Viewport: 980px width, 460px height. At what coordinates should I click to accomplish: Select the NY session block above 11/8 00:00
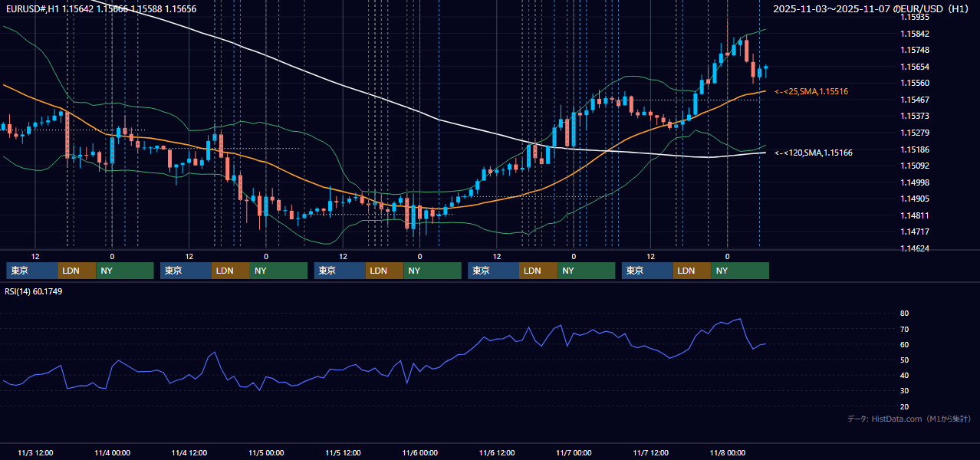tap(740, 271)
